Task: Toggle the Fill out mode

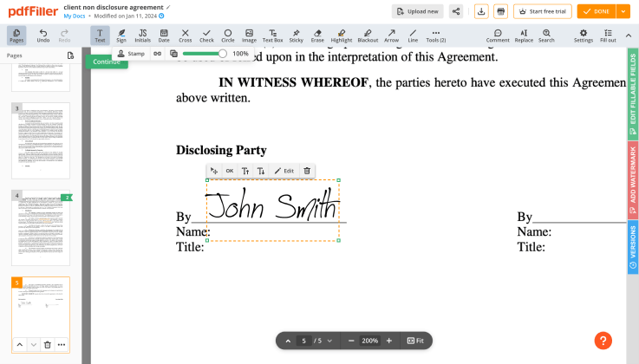Action: tap(608, 36)
